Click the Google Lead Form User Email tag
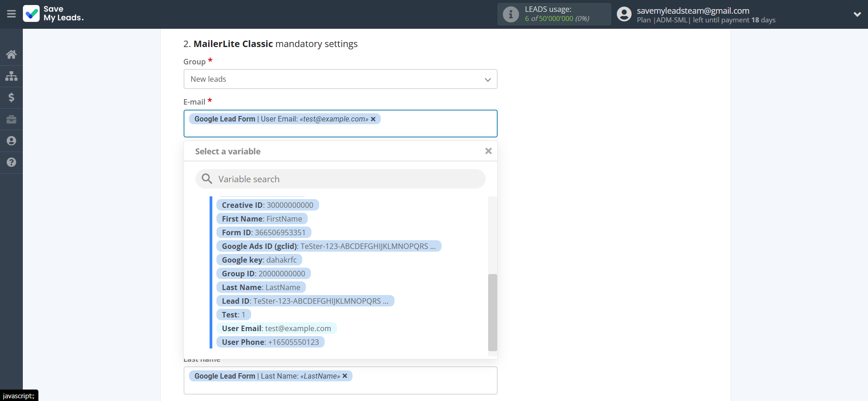 pyautogui.click(x=284, y=119)
